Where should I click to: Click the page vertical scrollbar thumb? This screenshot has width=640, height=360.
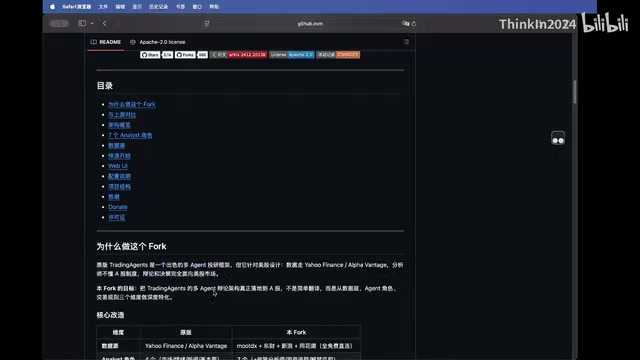(x=575, y=92)
